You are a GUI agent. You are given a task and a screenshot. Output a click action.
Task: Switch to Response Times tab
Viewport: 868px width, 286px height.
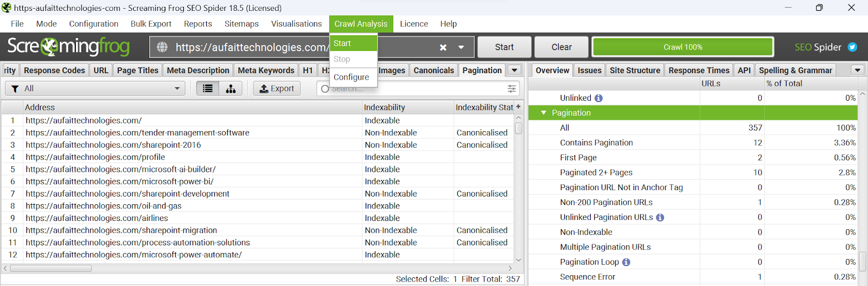699,70
